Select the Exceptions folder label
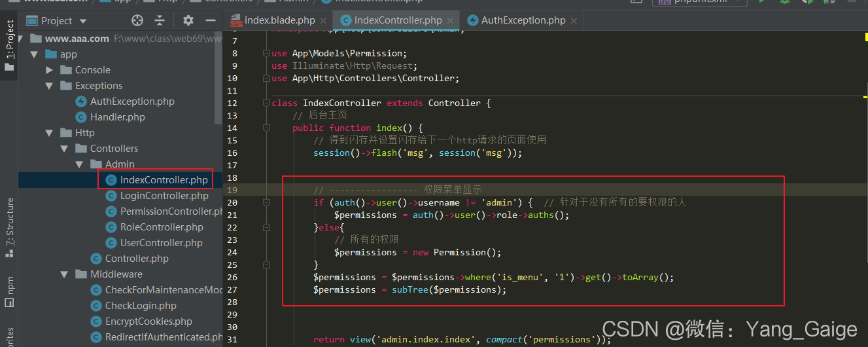Image resolution: width=868 pixels, height=347 pixels. coord(99,86)
